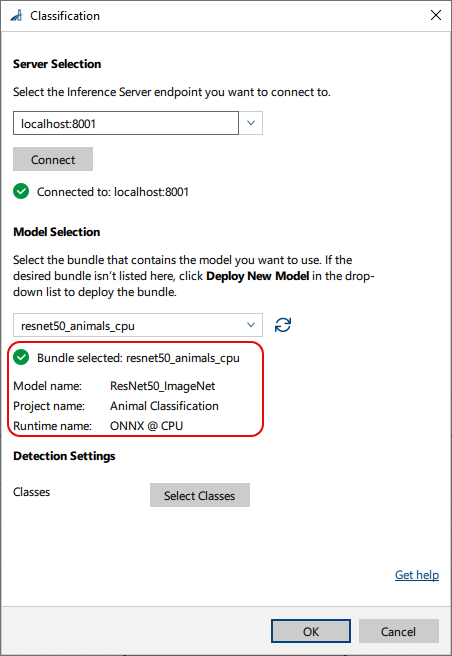Click the Connected to: localhost:8001 status text

pos(113,192)
